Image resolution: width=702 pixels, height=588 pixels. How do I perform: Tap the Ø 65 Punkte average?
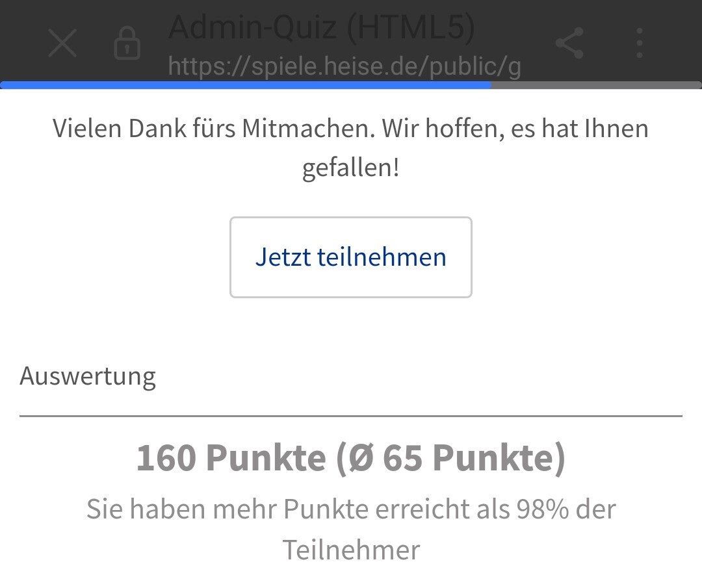tap(456, 458)
